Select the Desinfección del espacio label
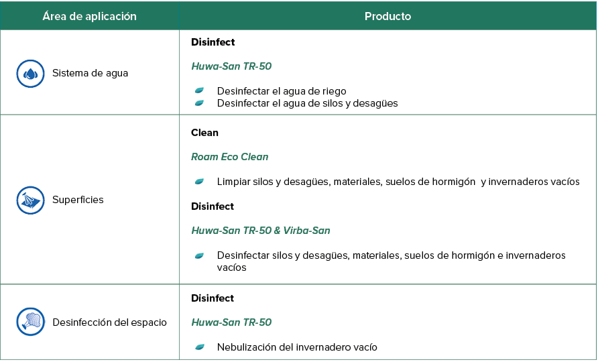This screenshot has width=598, height=364. tap(109, 322)
